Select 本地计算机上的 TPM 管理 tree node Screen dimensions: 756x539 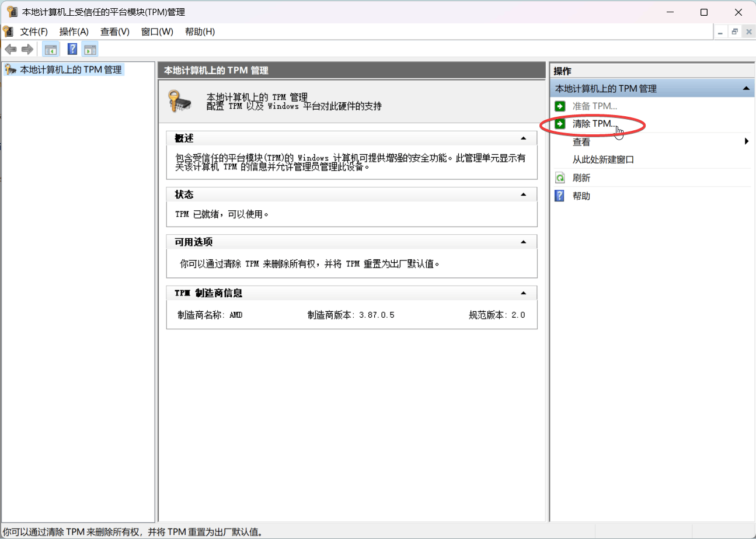tap(71, 69)
